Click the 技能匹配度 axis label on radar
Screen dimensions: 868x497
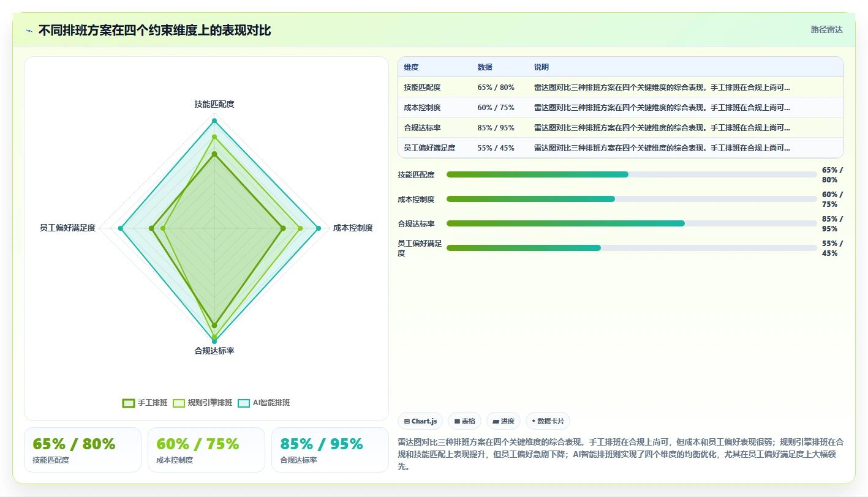coord(214,104)
